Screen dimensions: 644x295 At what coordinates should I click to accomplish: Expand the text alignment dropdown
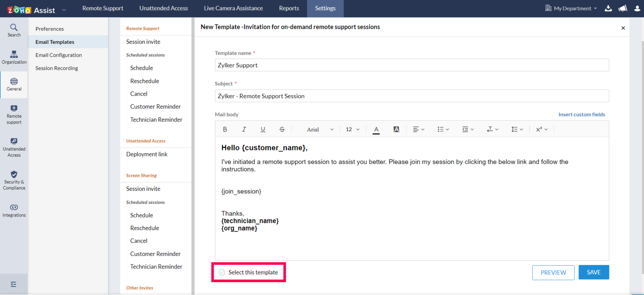(x=418, y=130)
